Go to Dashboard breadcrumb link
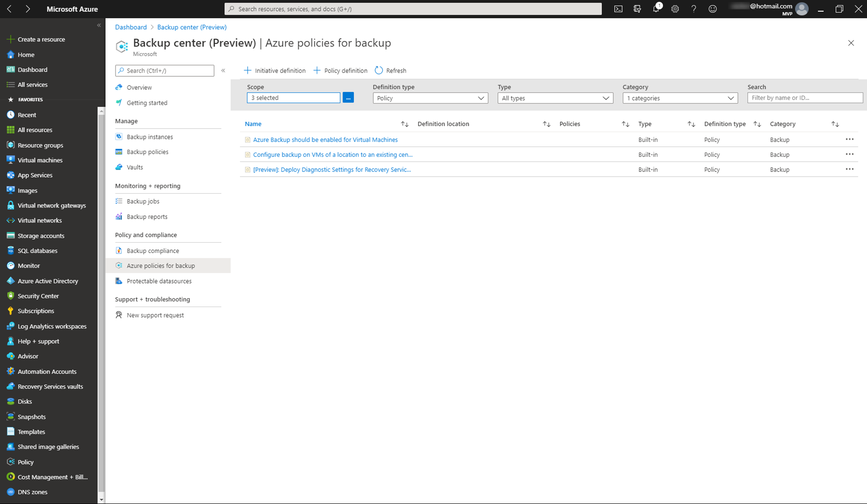 131,27
